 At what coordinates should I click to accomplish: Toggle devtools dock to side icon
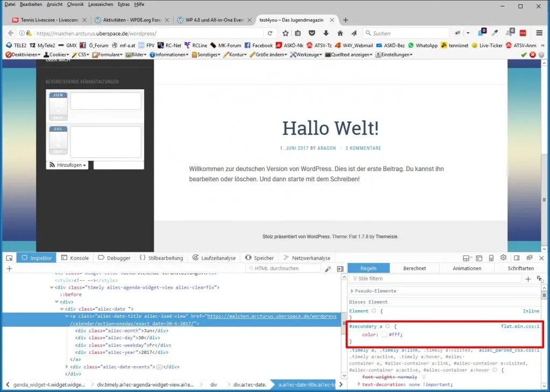(517, 258)
